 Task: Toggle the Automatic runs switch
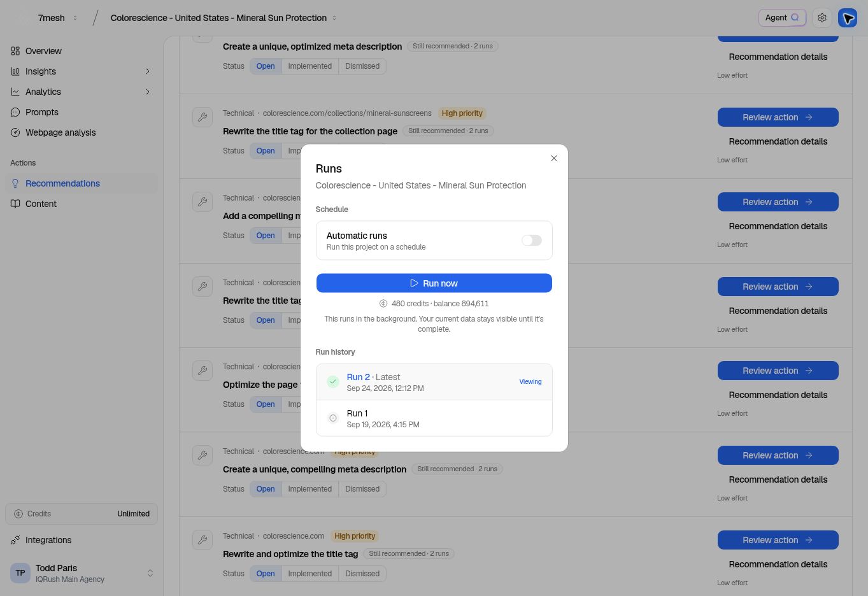coord(532,241)
